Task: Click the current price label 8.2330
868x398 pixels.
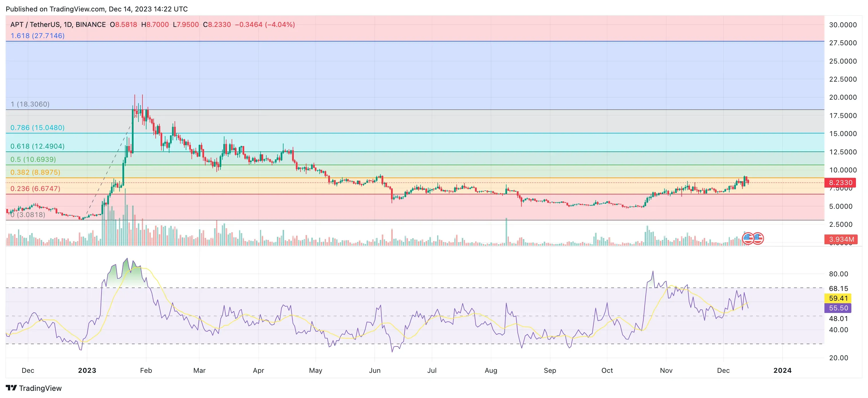Action: 840,183
